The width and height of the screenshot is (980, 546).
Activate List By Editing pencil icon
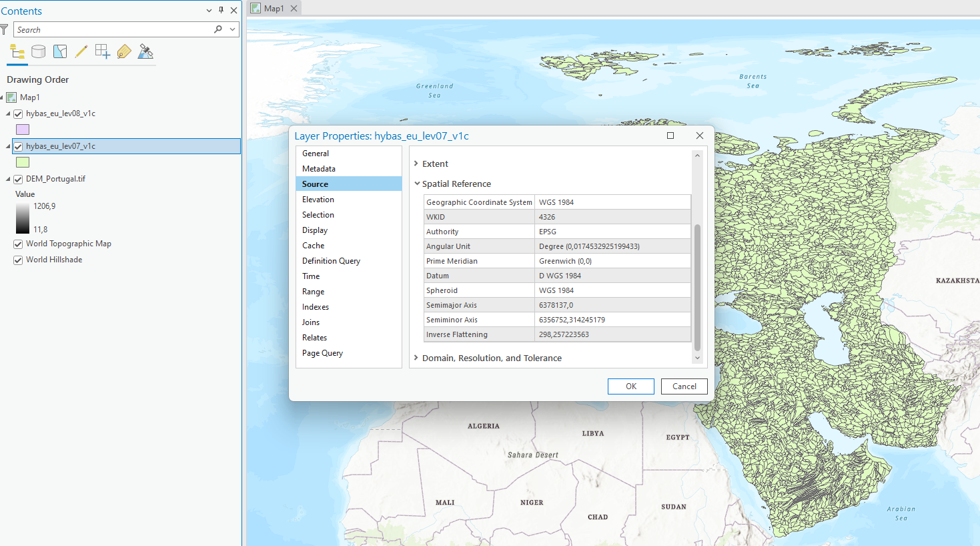[x=81, y=51]
